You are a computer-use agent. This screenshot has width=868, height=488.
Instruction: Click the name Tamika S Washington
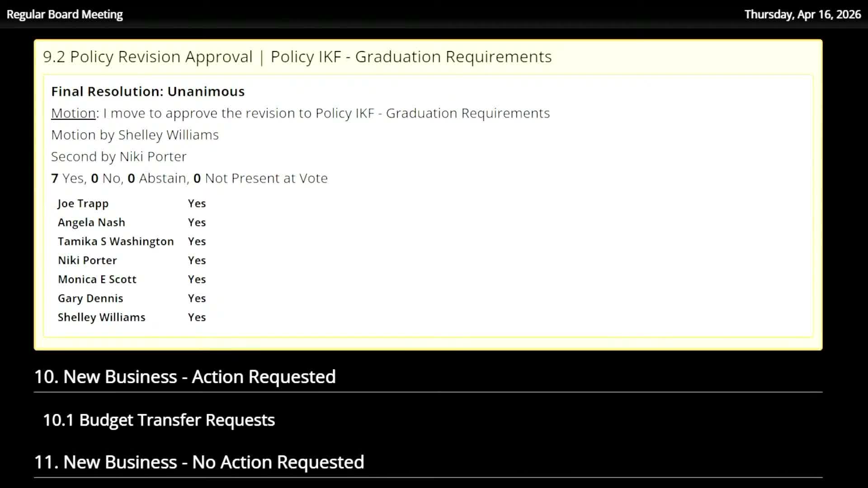pos(116,241)
